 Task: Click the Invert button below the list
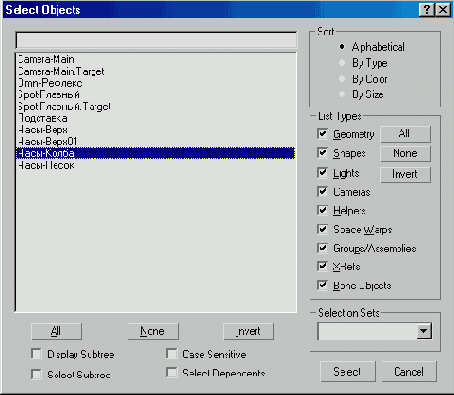pyautogui.click(x=248, y=331)
